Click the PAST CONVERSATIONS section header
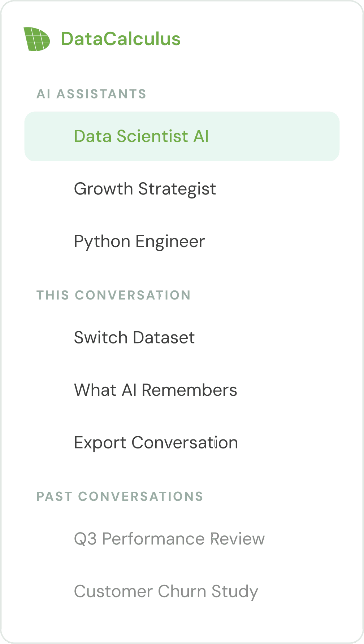 120,496
